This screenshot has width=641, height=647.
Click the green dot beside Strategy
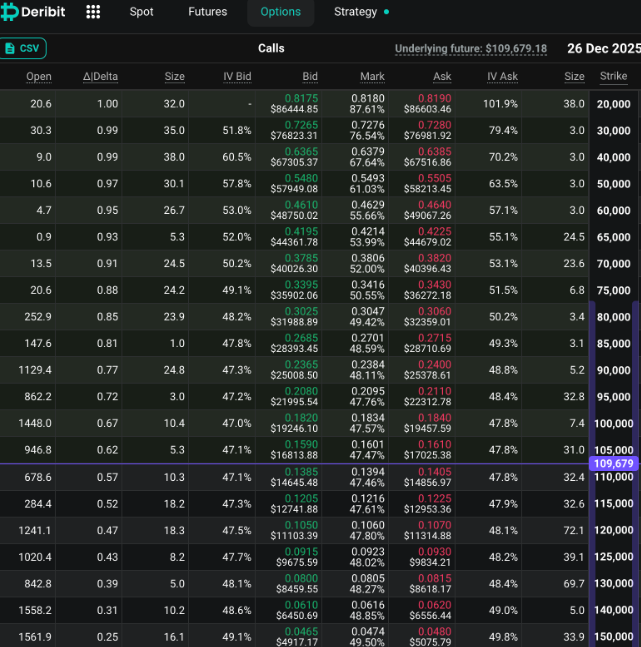pyautogui.click(x=386, y=12)
